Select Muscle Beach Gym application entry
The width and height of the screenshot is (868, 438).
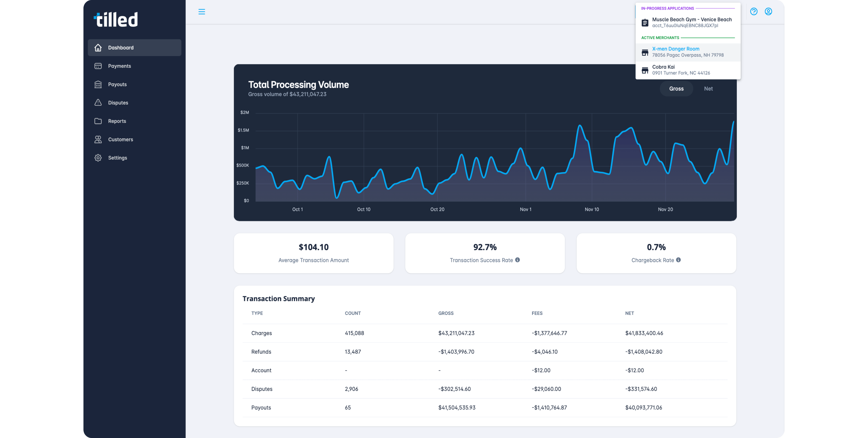(687, 22)
